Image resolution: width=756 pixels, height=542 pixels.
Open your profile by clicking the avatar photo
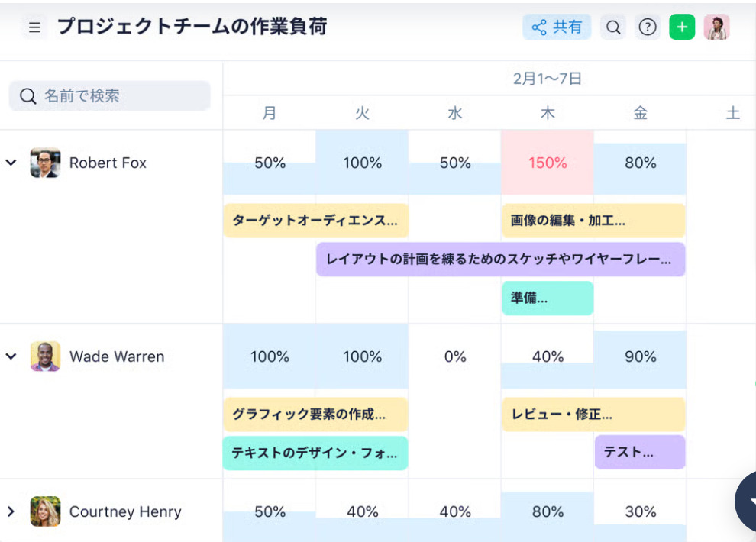pos(716,26)
